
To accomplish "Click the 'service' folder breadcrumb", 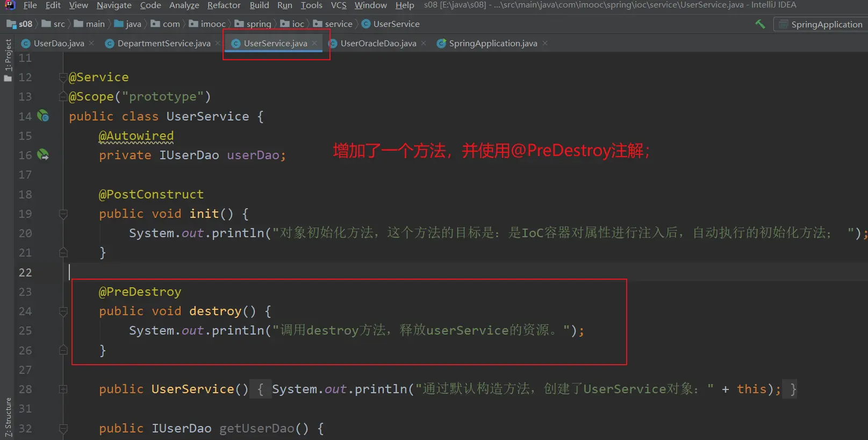I will click(338, 24).
